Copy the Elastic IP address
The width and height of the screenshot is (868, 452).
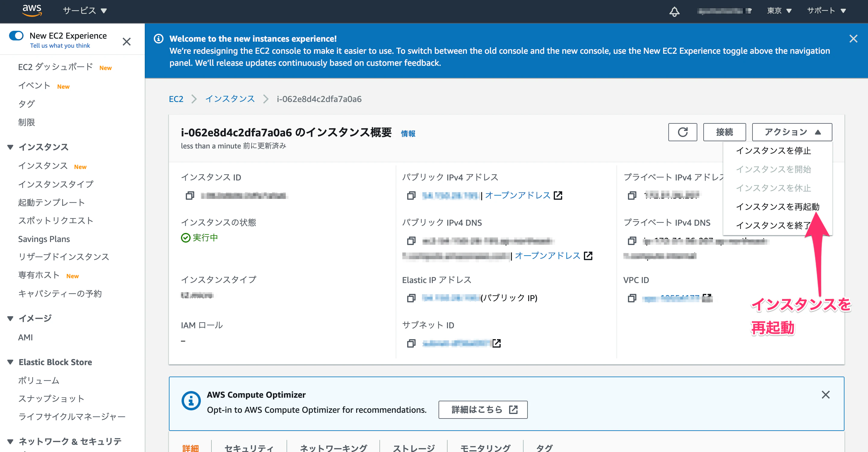click(x=411, y=298)
